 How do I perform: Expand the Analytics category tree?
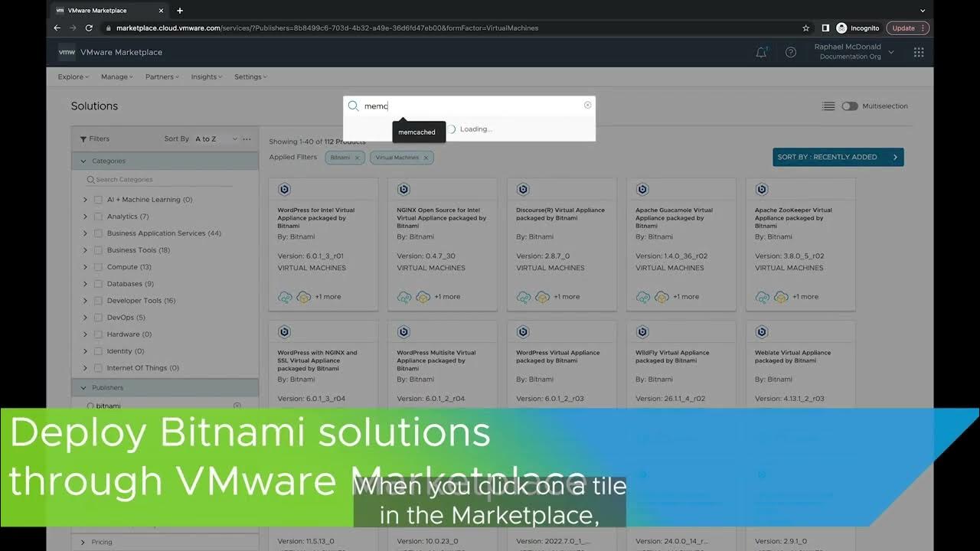click(x=85, y=217)
